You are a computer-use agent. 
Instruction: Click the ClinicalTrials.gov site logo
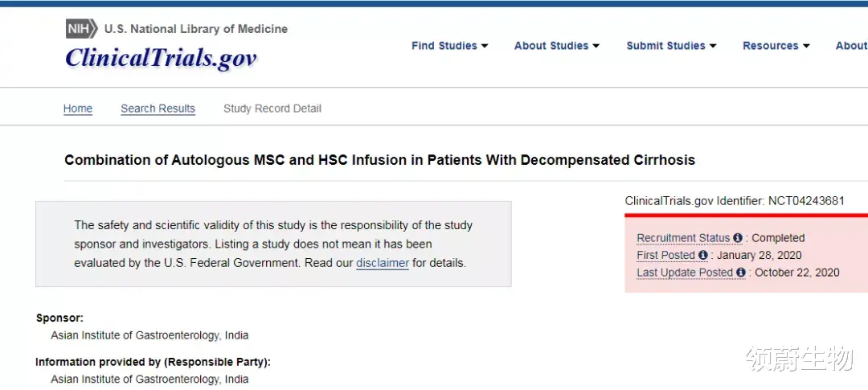click(x=161, y=58)
